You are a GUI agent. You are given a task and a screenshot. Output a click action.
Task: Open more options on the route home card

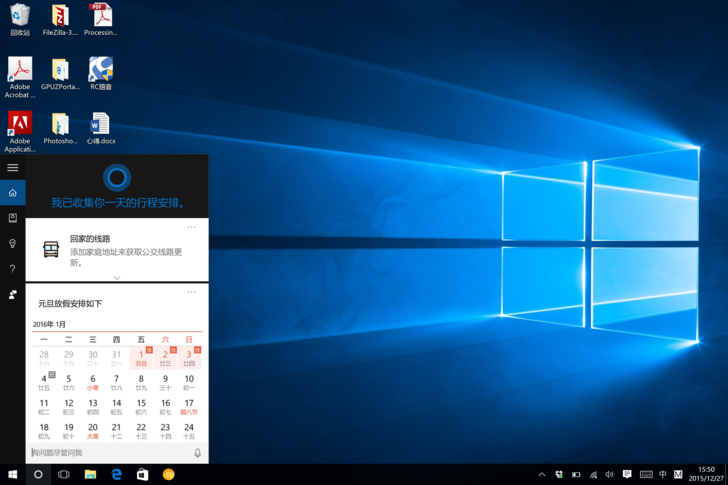pyautogui.click(x=192, y=227)
